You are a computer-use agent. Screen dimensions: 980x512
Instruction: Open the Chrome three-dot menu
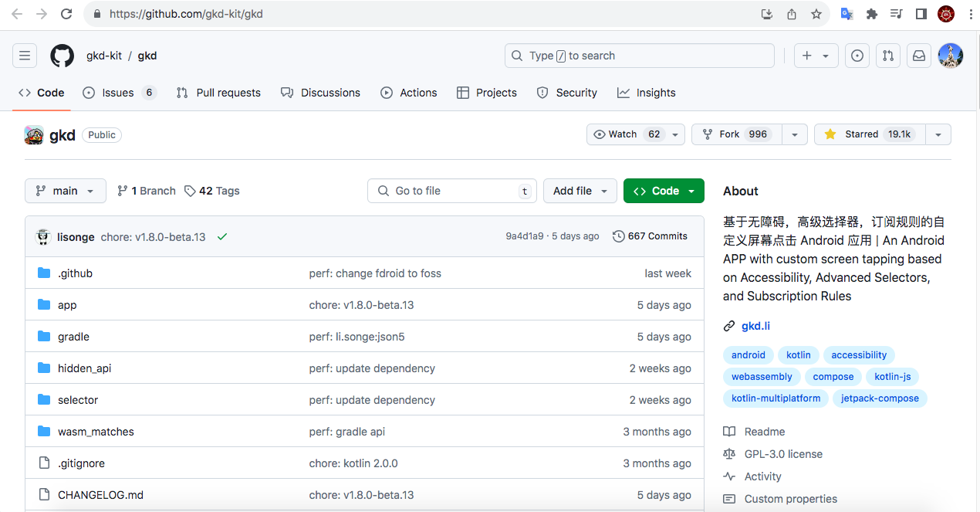970,14
